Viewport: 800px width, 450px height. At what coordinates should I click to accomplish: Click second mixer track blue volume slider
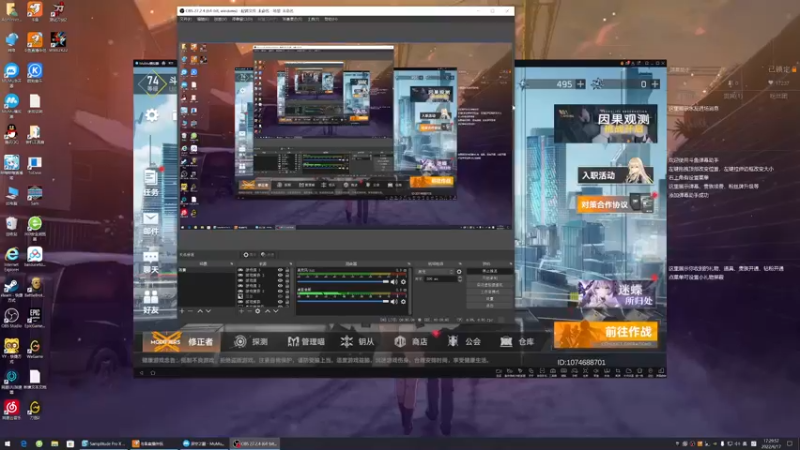click(343, 302)
